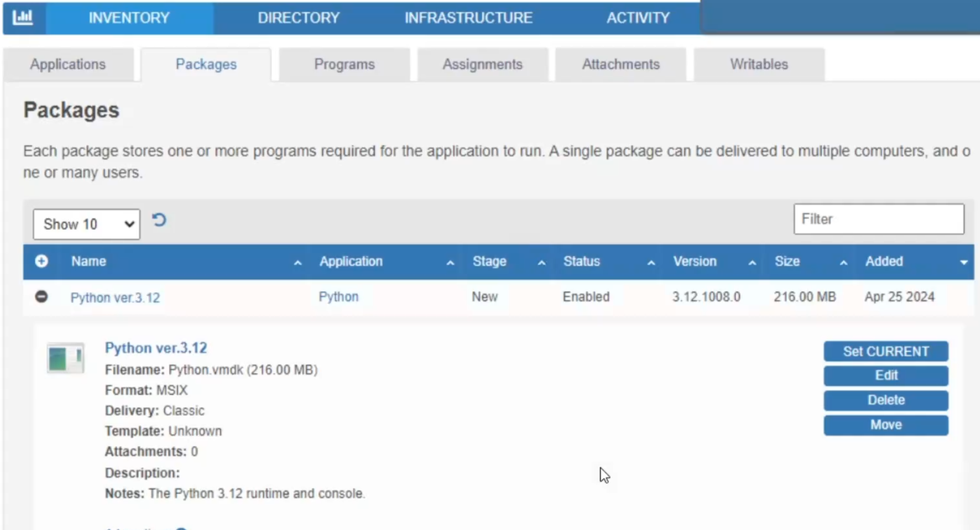Sort packages by the Size column

coord(844,263)
